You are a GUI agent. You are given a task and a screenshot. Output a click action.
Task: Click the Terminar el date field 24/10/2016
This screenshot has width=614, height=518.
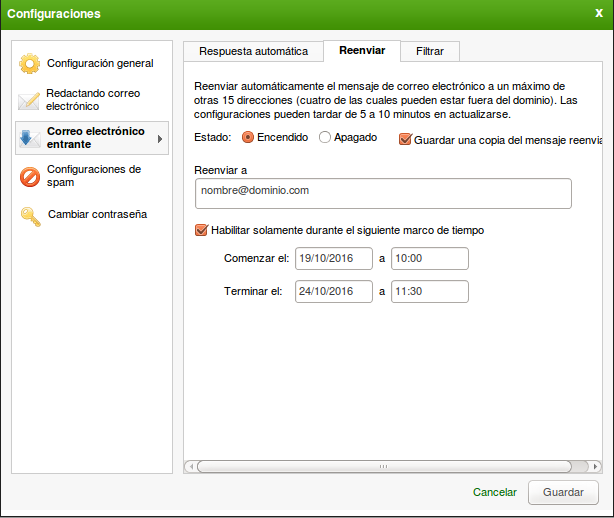(x=334, y=291)
